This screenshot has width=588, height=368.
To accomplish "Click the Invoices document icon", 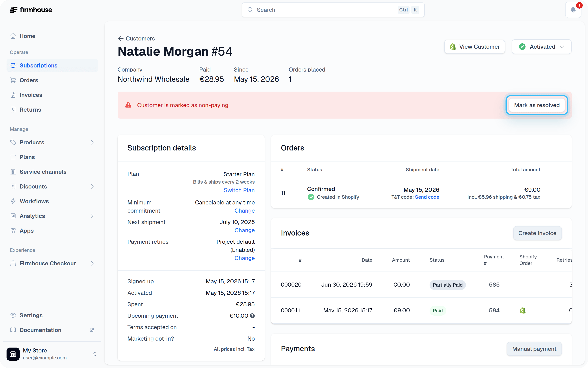I will tap(13, 95).
